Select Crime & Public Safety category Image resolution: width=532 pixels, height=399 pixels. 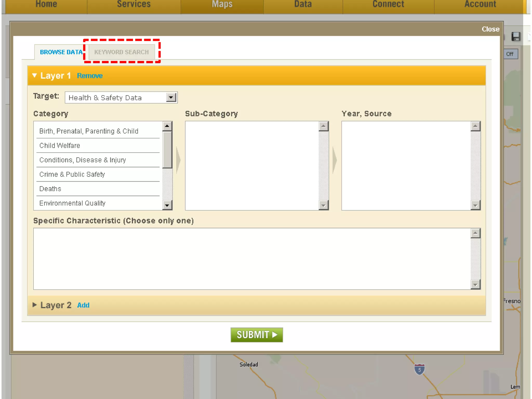(x=72, y=174)
